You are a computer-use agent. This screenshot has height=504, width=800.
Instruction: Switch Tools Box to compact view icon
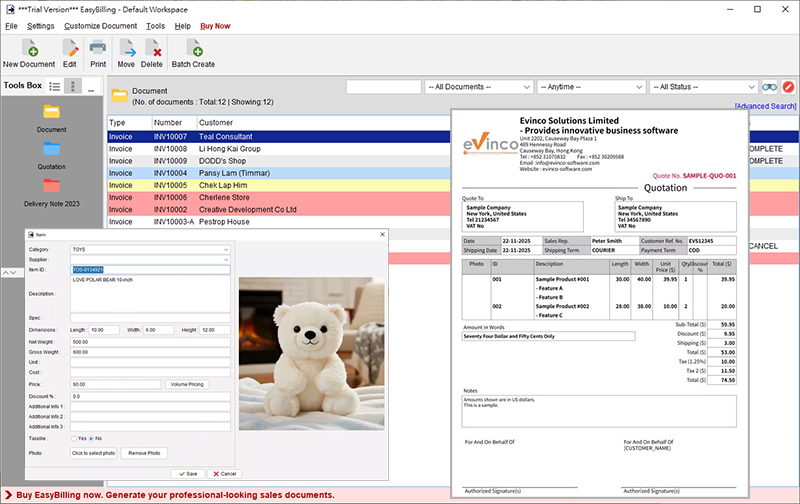tap(73, 86)
